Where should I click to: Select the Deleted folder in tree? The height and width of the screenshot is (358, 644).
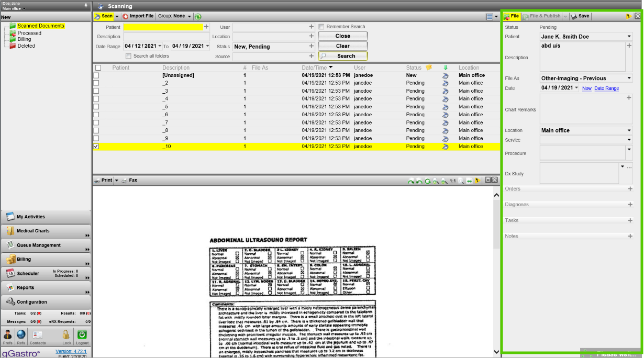26,46
